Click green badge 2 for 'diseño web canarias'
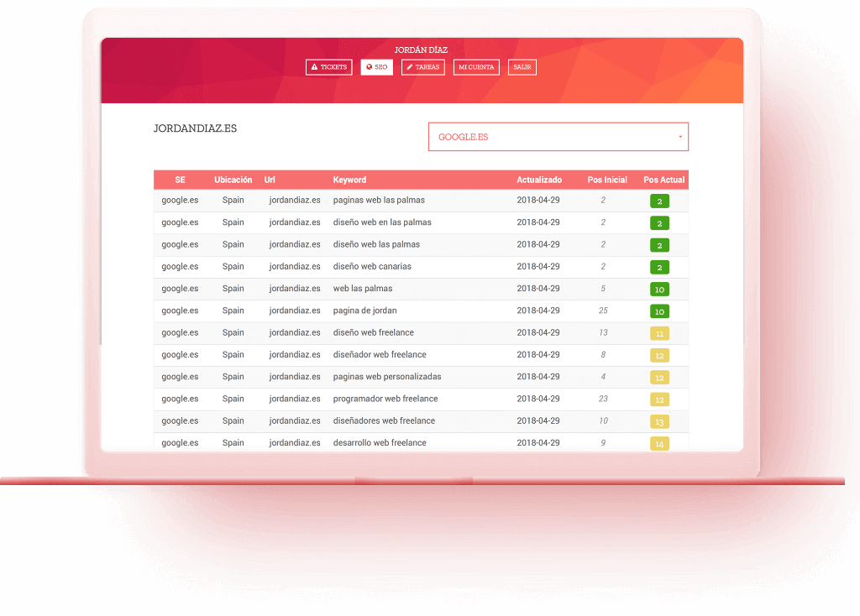 [x=659, y=267]
